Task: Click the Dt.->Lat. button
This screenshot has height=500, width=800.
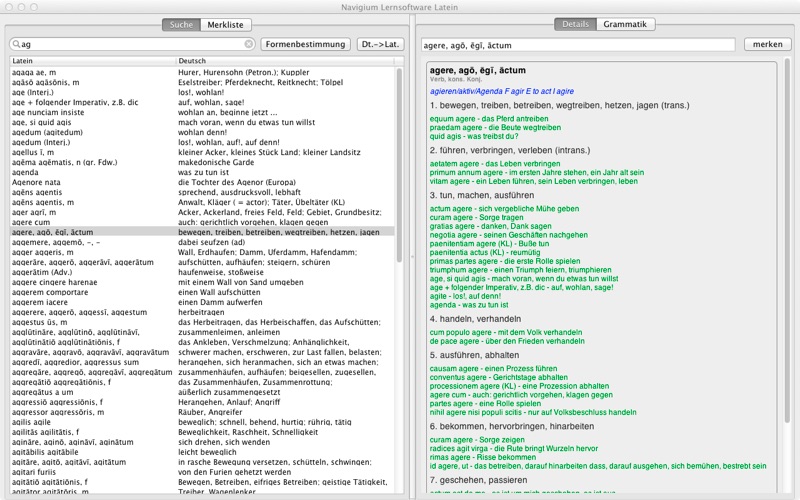Action: pyautogui.click(x=380, y=44)
